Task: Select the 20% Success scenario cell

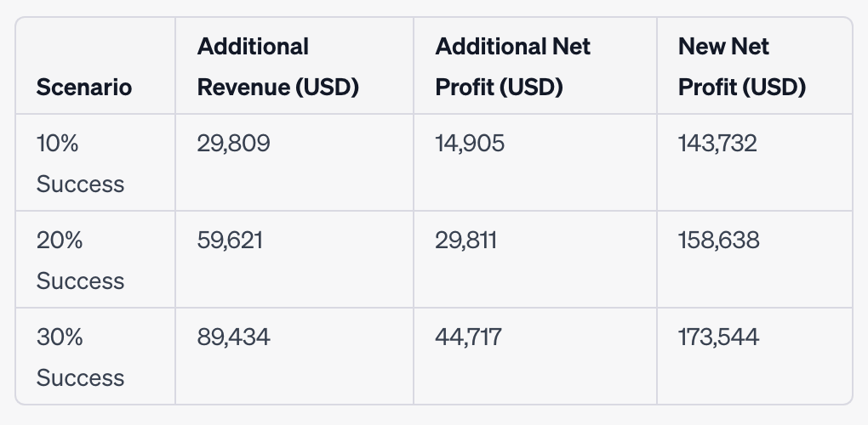Action: click(80, 260)
